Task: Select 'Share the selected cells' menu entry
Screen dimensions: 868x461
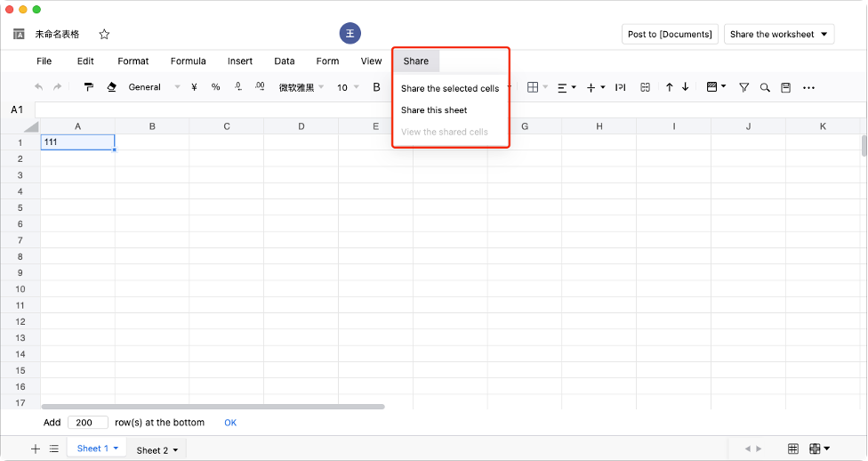Action: coord(450,89)
